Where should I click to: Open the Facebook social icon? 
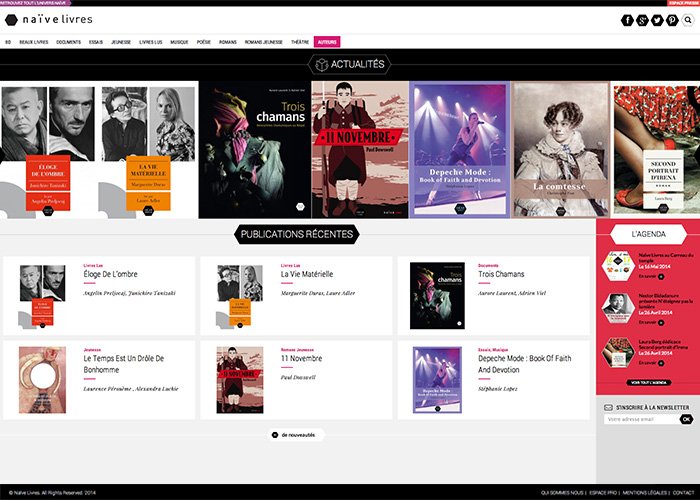point(627,20)
